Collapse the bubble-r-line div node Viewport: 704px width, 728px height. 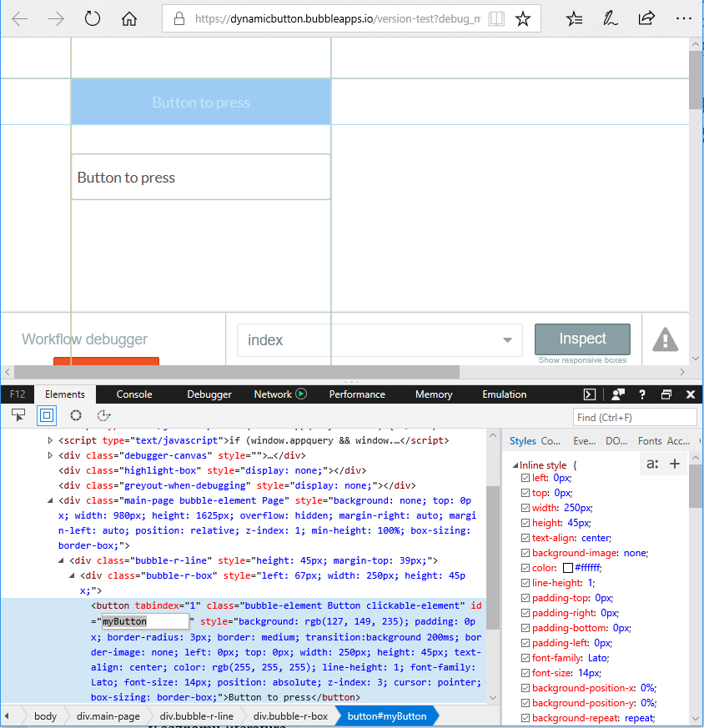point(61,560)
